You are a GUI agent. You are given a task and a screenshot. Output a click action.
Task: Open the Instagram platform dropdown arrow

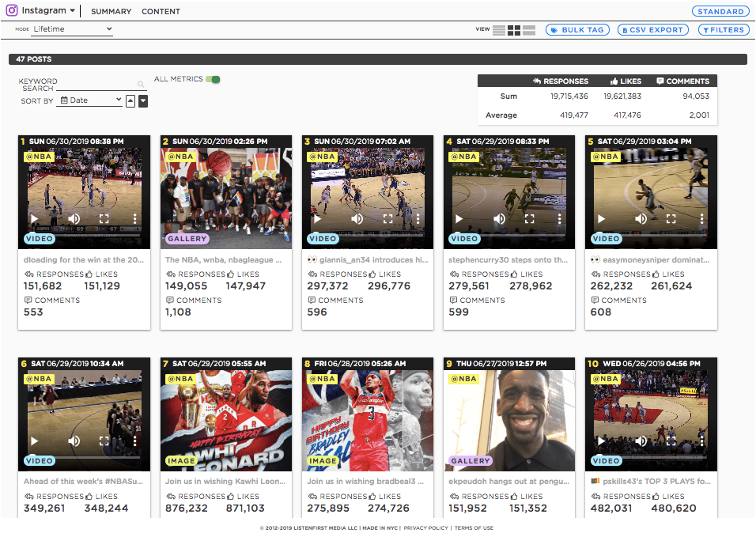pyautogui.click(x=72, y=10)
